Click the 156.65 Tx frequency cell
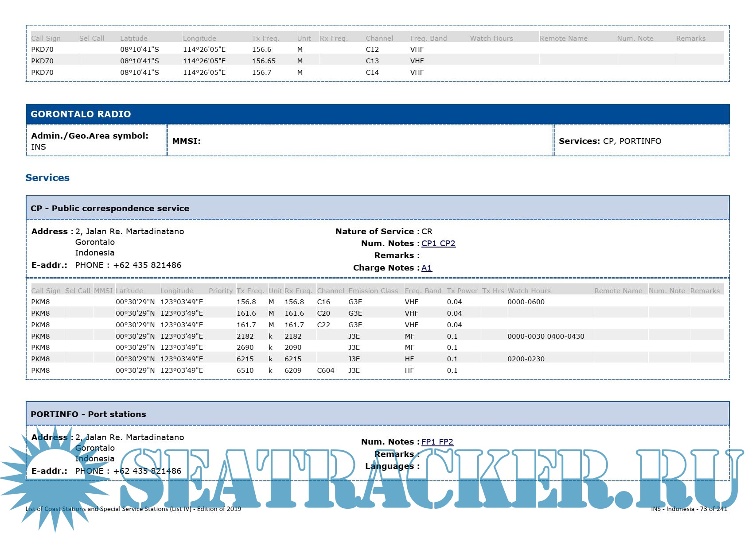The height and width of the screenshot is (534, 756). coord(264,61)
